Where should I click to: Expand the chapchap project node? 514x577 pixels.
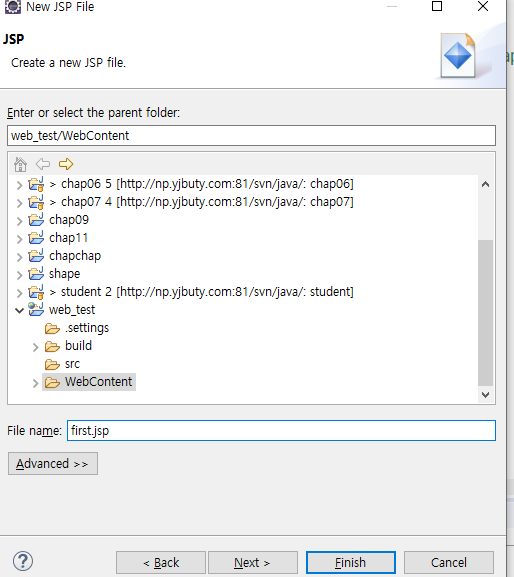[x=20, y=257]
